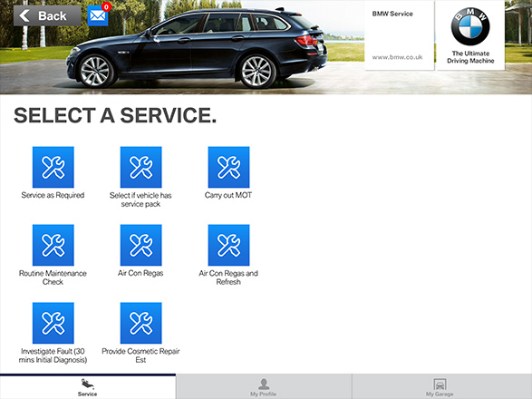Choose Air Con Regas and Refresh icon
The width and height of the screenshot is (532, 399).
coord(228,245)
